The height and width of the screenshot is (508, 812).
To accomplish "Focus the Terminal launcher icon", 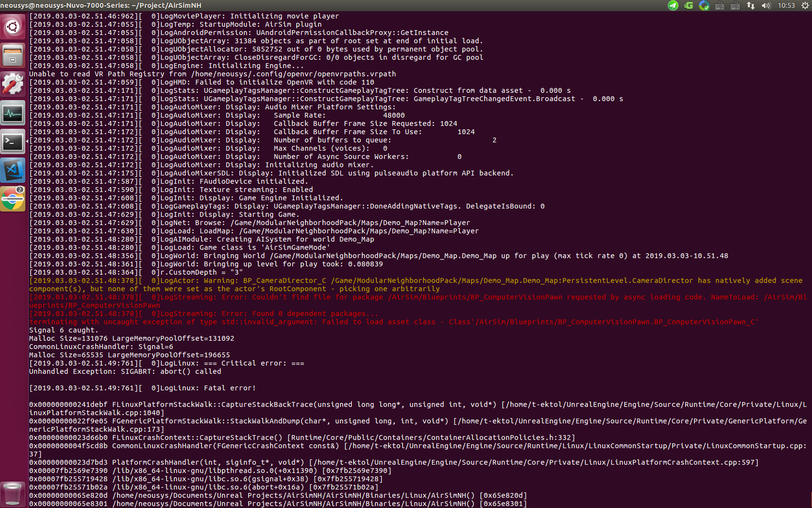I will 13,142.
